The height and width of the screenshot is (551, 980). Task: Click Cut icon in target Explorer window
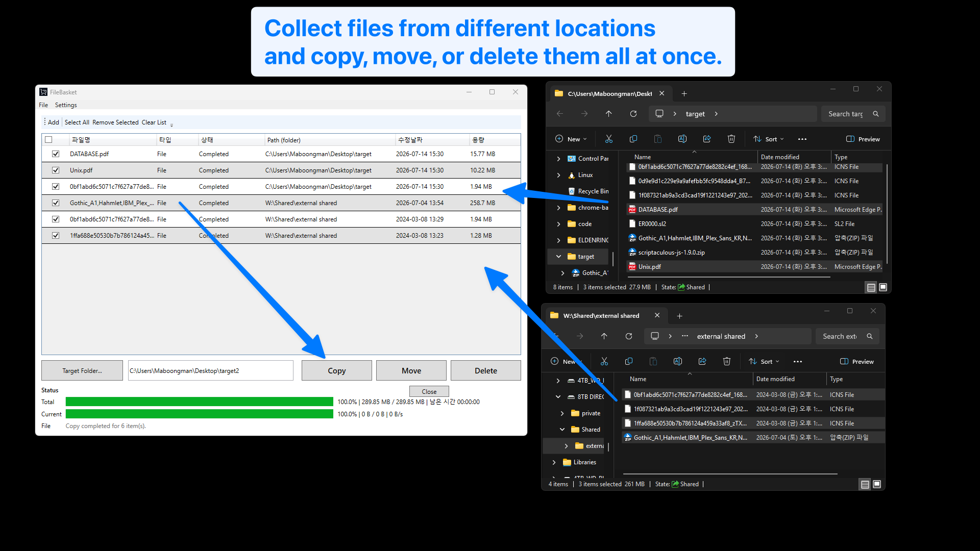click(x=609, y=139)
